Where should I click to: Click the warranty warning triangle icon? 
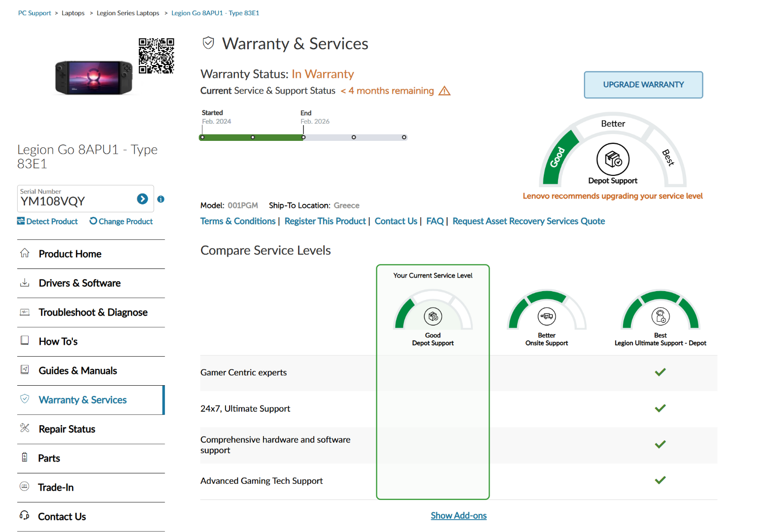tap(444, 91)
